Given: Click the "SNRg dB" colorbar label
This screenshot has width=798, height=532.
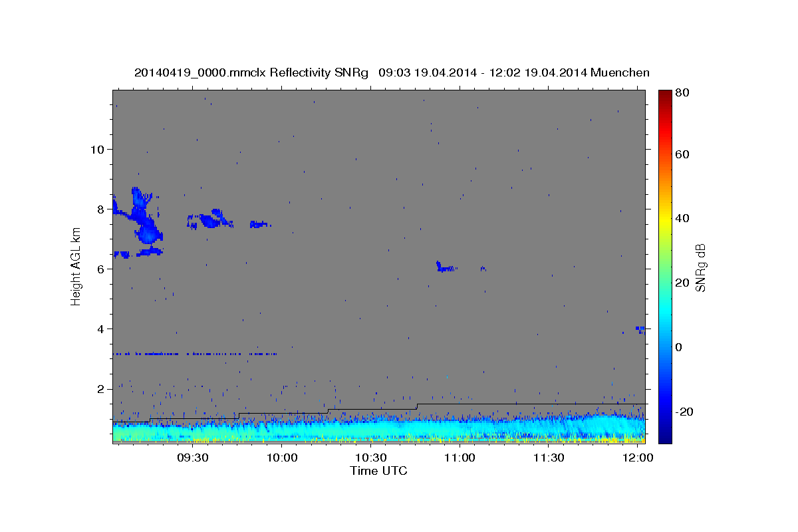Looking at the screenshot, I should tap(700, 268).
